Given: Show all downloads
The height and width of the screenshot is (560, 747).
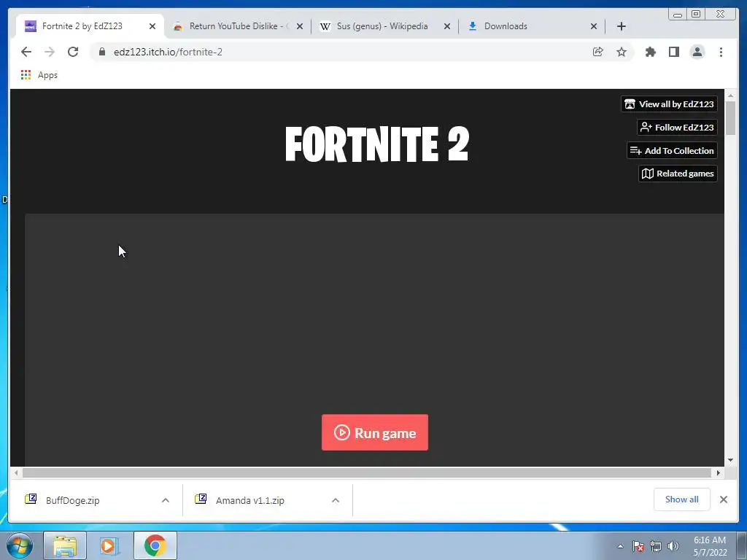Looking at the screenshot, I should coord(682,499).
